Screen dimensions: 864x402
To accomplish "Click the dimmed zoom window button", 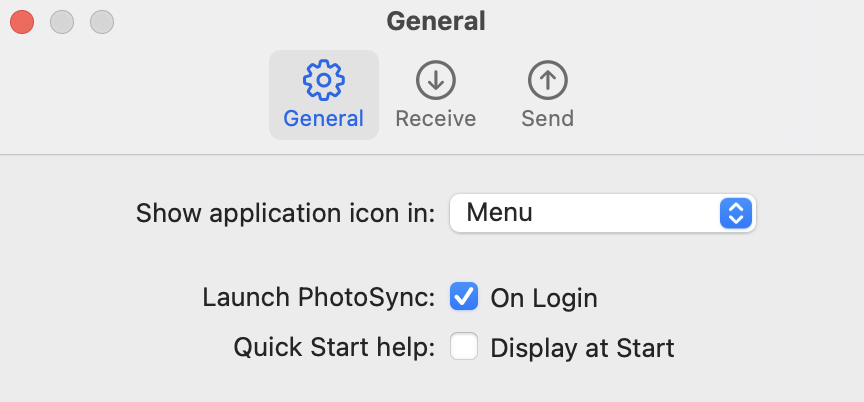I will click(102, 22).
